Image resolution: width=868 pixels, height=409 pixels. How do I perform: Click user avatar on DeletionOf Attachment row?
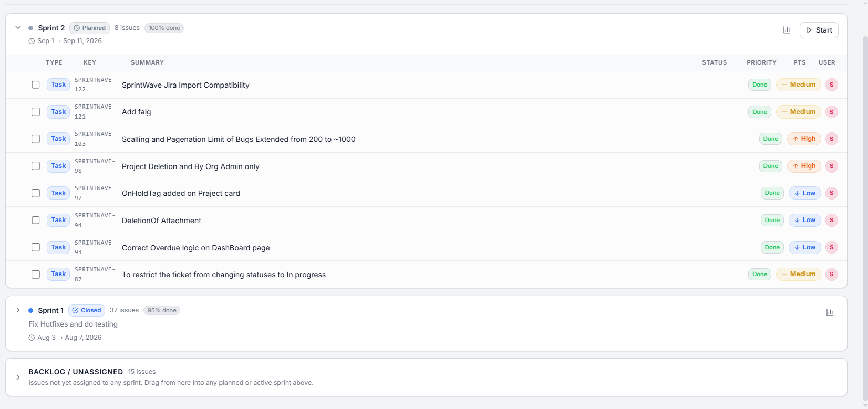coord(831,220)
